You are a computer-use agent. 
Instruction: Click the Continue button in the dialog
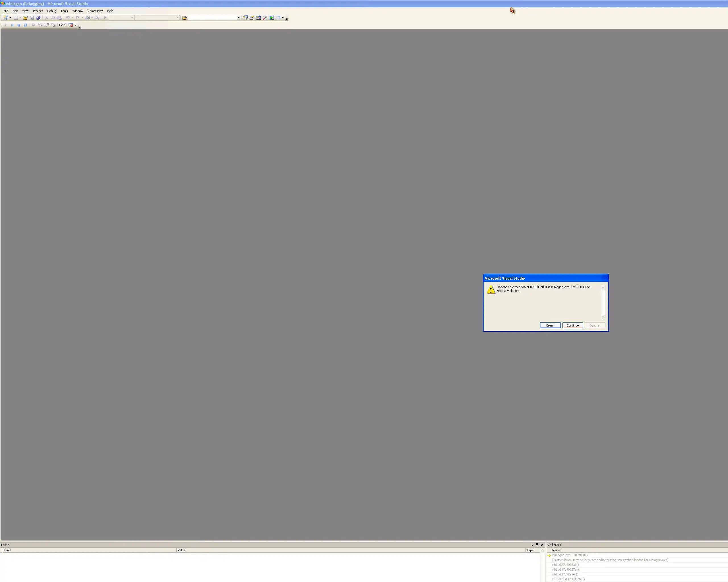572,325
